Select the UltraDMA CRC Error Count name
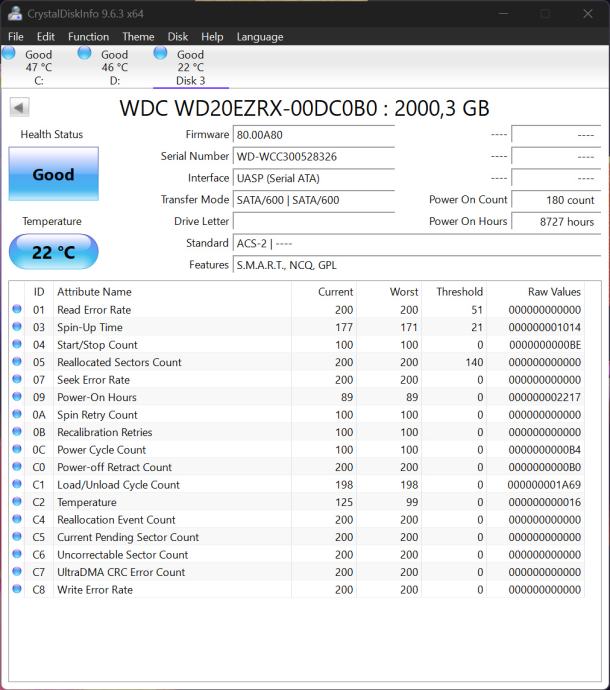 (121, 572)
